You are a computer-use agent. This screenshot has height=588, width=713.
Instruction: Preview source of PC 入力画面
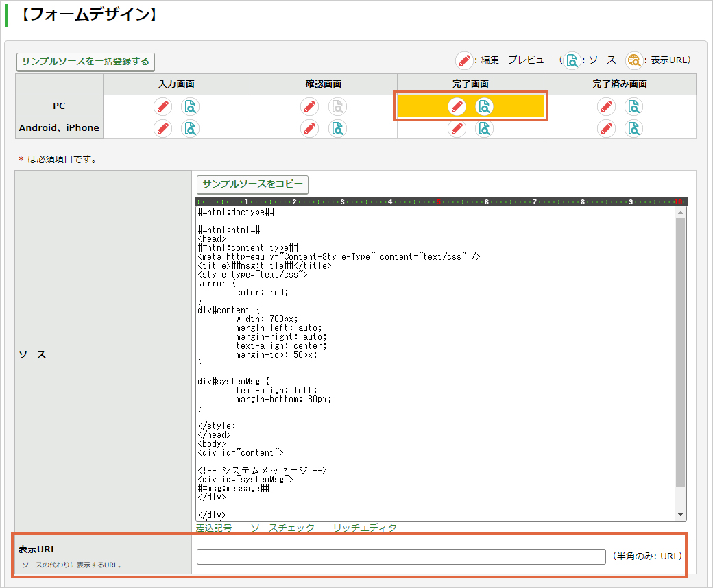coord(190,107)
